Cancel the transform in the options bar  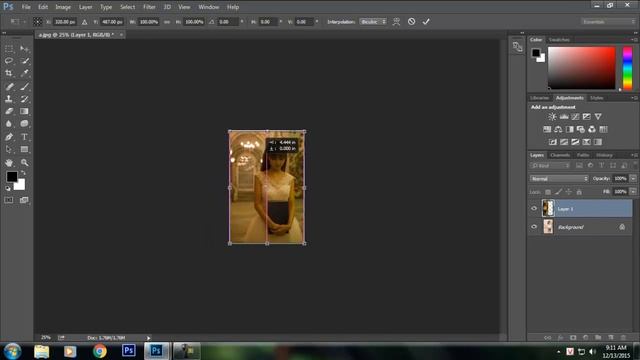(411, 22)
